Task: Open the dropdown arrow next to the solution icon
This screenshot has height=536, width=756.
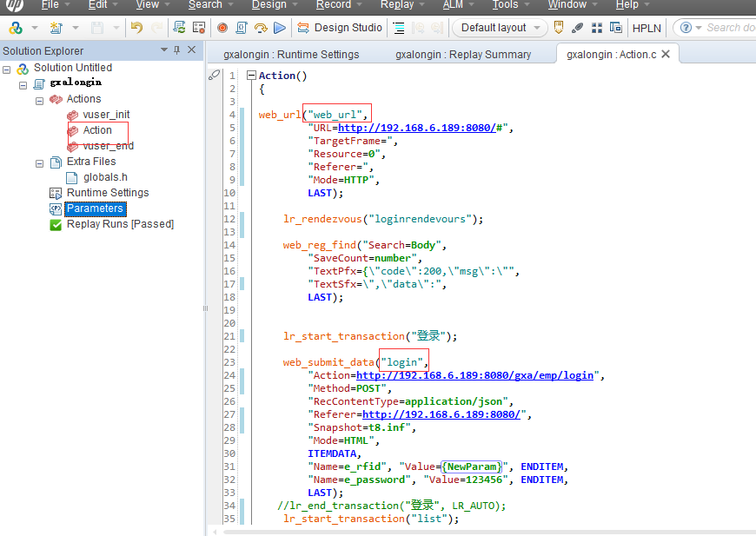Action: point(34,28)
